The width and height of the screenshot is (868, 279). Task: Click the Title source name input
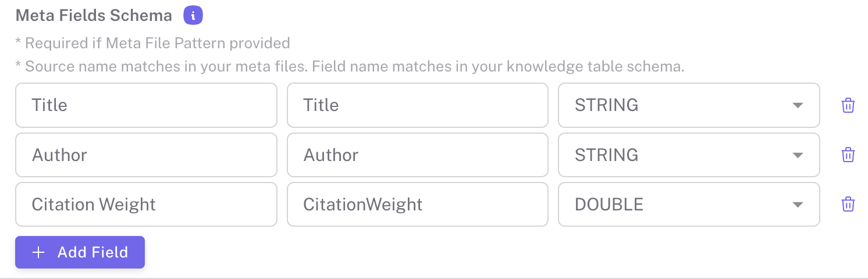click(146, 105)
